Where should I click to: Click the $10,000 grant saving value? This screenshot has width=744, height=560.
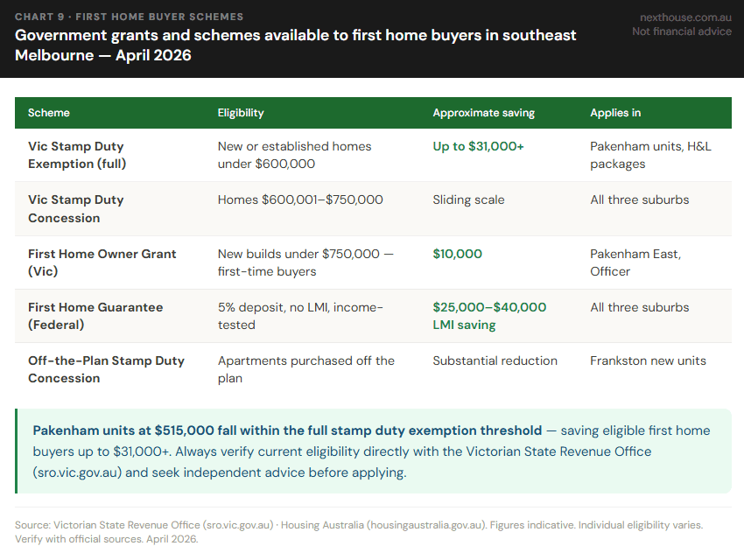click(x=457, y=254)
